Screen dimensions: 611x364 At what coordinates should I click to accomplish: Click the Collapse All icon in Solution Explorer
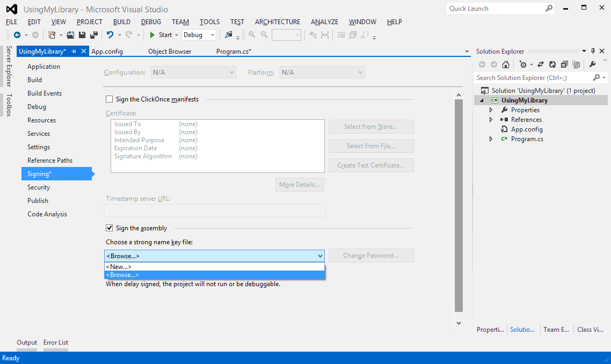coord(564,64)
